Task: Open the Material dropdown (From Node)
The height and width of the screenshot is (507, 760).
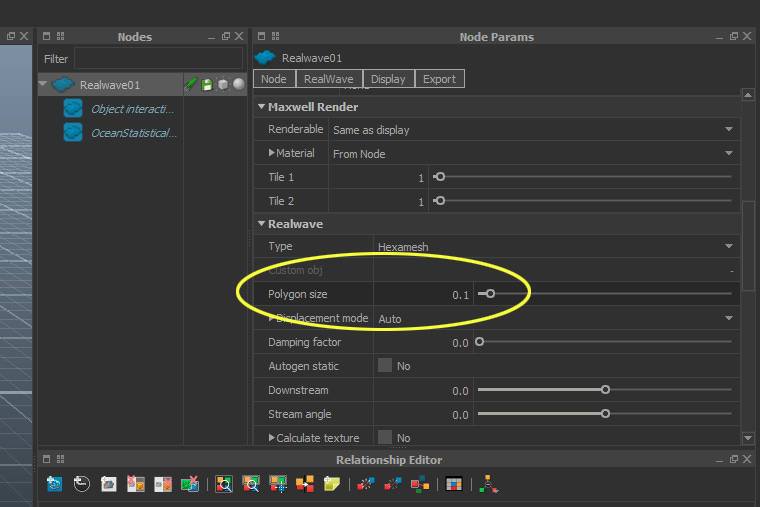Action: point(534,153)
